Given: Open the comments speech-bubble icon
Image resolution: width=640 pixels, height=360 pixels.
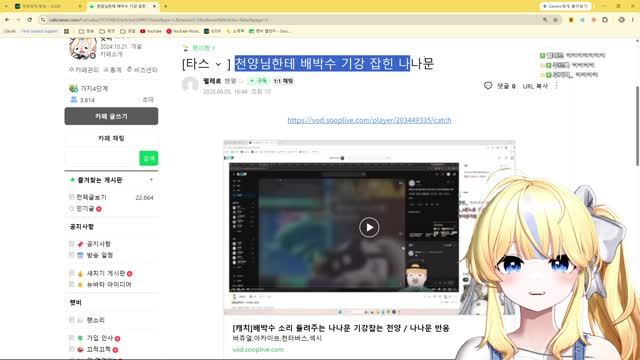Looking at the screenshot, I should [488, 86].
